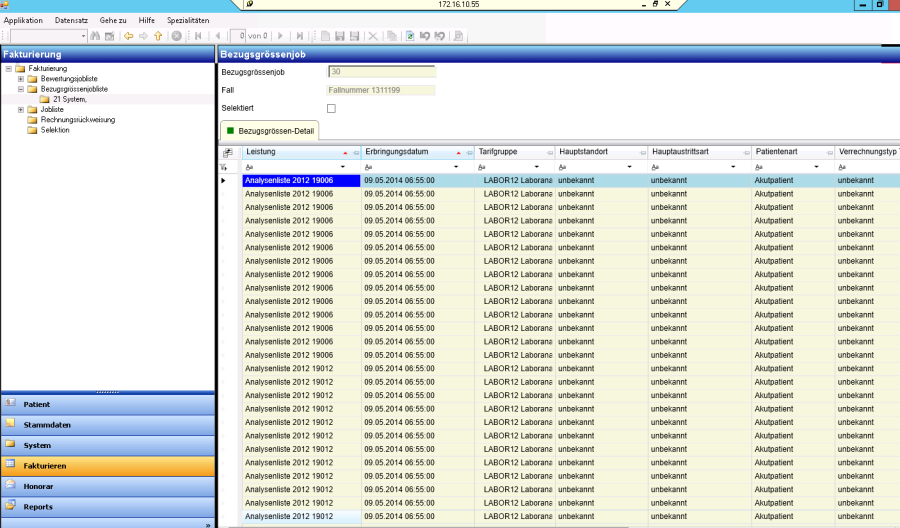Click the delete X icon in toolbar
Screen dimensions: 900x528
point(373,36)
